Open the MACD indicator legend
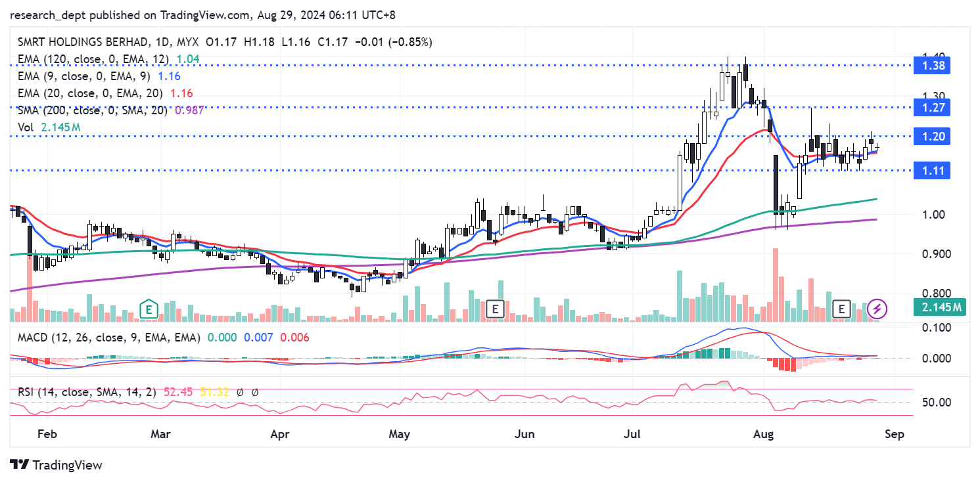The image size is (980, 482). point(105,337)
